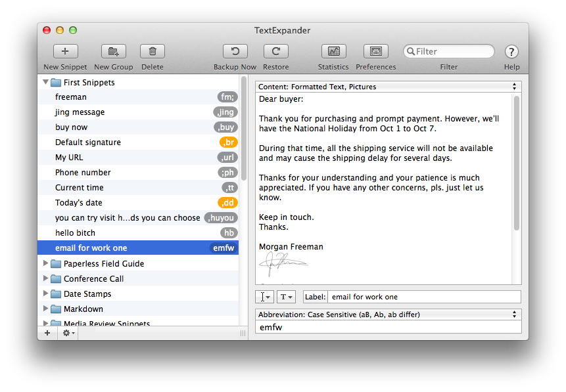This screenshot has width=566, height=392.
Task: Select the jing message snippet
Action: tap(138, 112)
